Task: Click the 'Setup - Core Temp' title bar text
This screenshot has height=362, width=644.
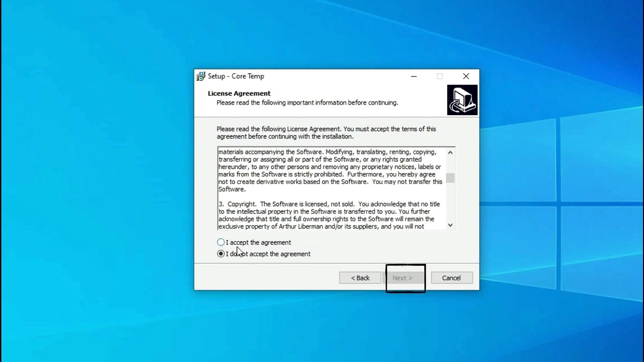Action: pyautogui.click(x=235, y=76)
